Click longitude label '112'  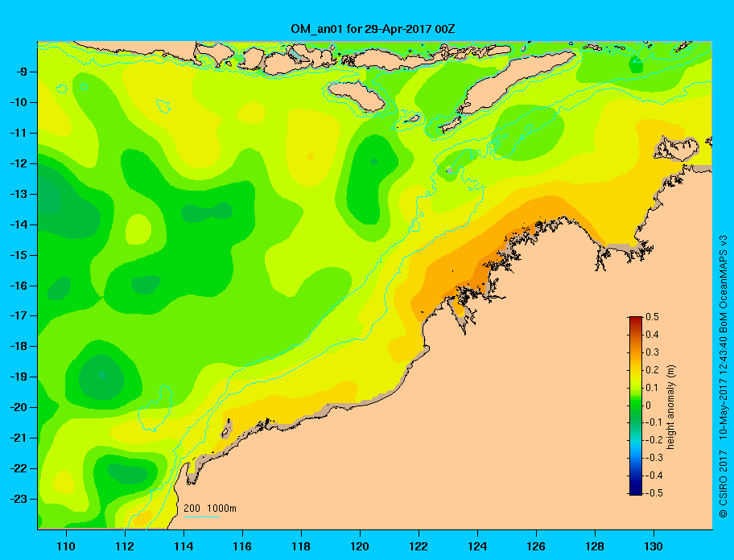click(125, 546)
